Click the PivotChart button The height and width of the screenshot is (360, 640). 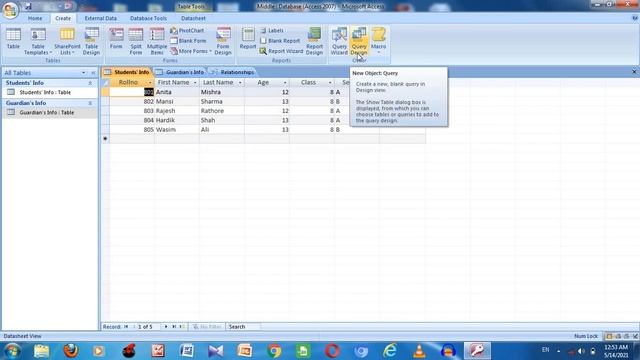click(x=187, y=31)
